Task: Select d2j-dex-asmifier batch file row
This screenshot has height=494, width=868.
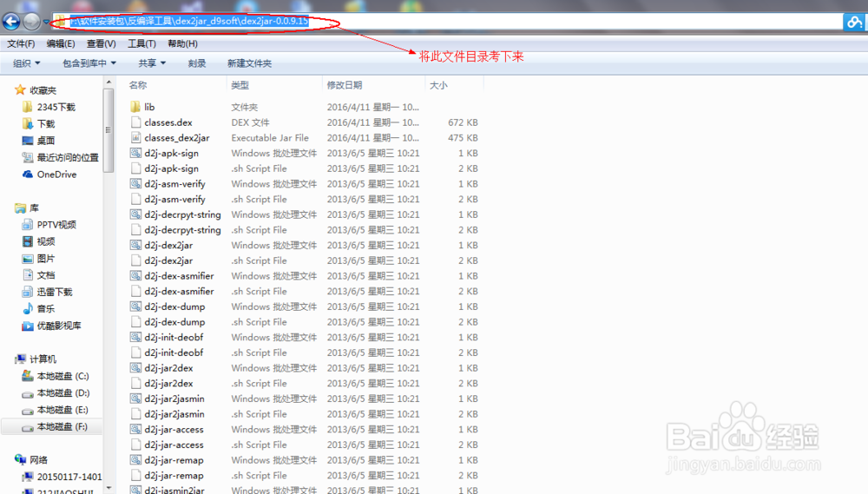Action: (x=303, y=276)
